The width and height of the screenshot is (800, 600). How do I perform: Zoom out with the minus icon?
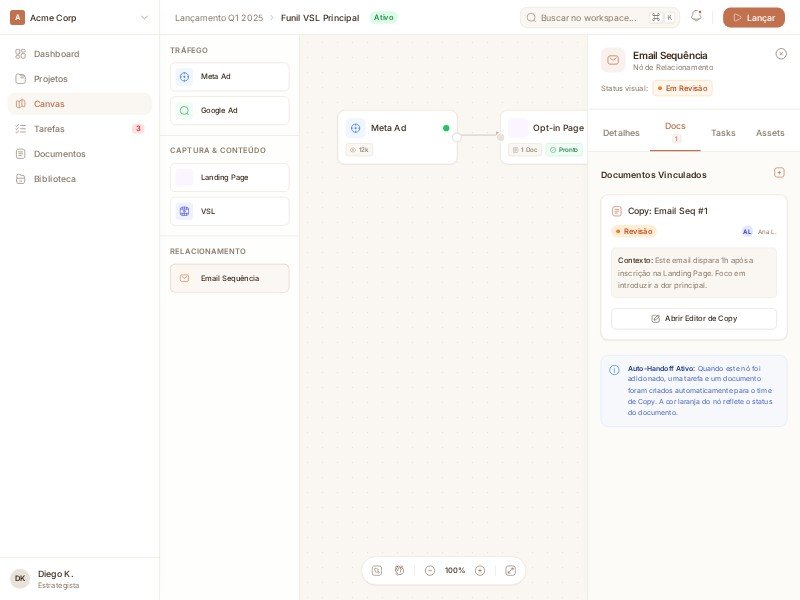pyautogui.click(x=430, y=570)
